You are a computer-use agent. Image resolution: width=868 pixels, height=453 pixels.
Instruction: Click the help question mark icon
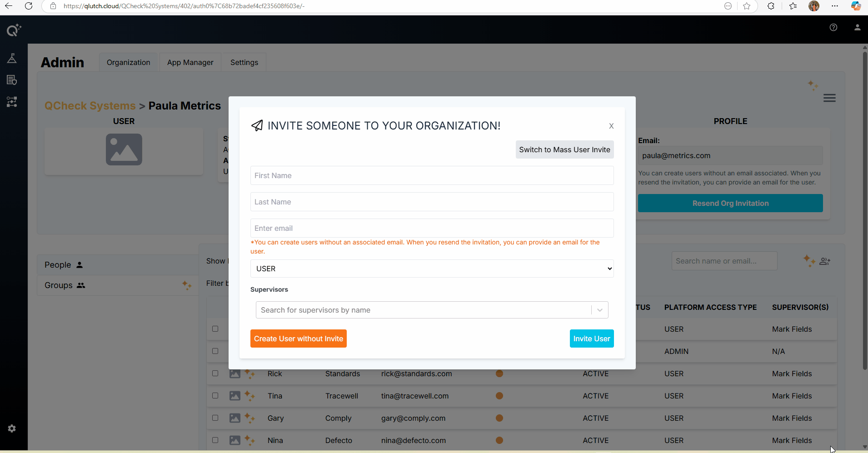(833, 27)
